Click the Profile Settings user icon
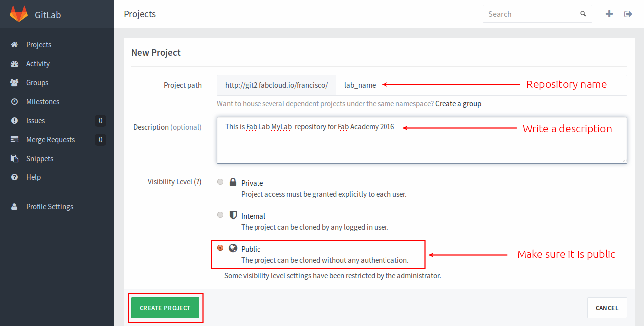Image resolution: width=644 pixels, height=326 pixels. 15,207
